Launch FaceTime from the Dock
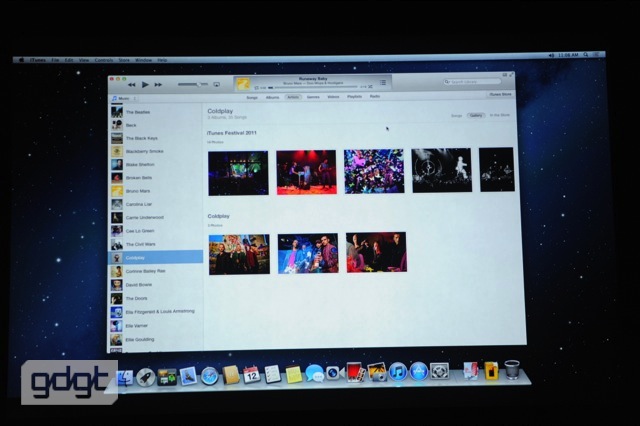 [x=335, y=373]
